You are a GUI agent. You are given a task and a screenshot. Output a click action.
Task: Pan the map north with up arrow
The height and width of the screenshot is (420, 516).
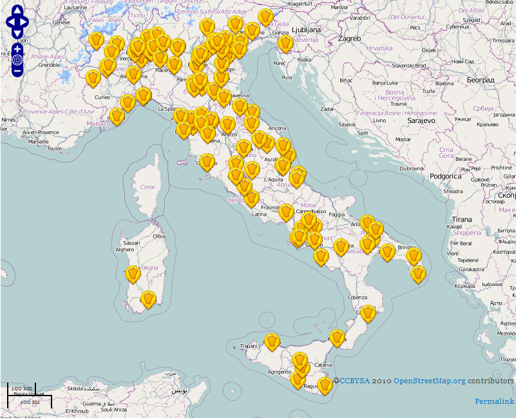pyautogui.click(x=17, y=10)
